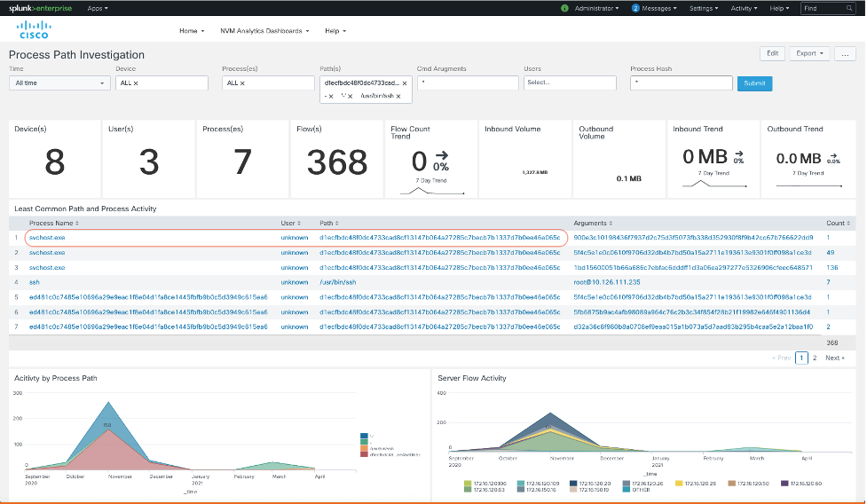Open the ssh process link
The width and height of the screenshot is (867, 504).
point(35,282)
